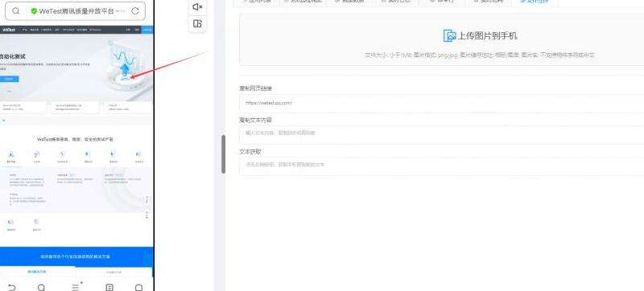Open the tab switcher icon in bottom bar
644x291 pixels.
pos(109,287)
